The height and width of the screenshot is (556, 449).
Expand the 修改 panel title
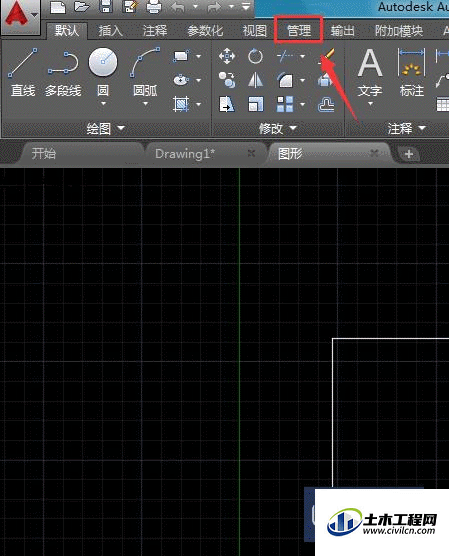click(277, 128)
